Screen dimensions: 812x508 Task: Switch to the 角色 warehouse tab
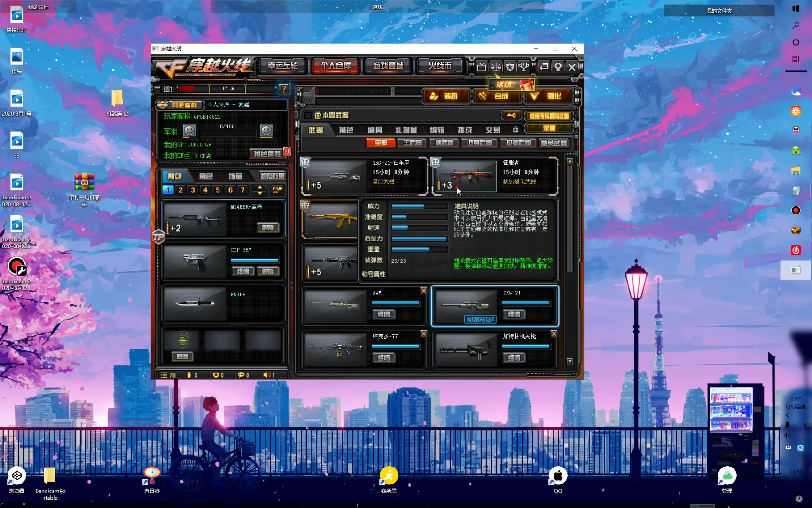346,130
